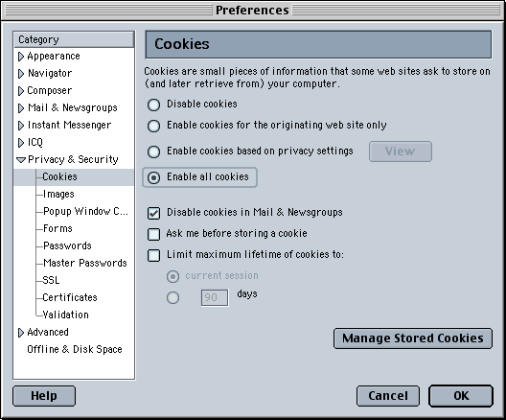
Task: Expand the Instant Messenger triangle
Action: coord(21,126)
